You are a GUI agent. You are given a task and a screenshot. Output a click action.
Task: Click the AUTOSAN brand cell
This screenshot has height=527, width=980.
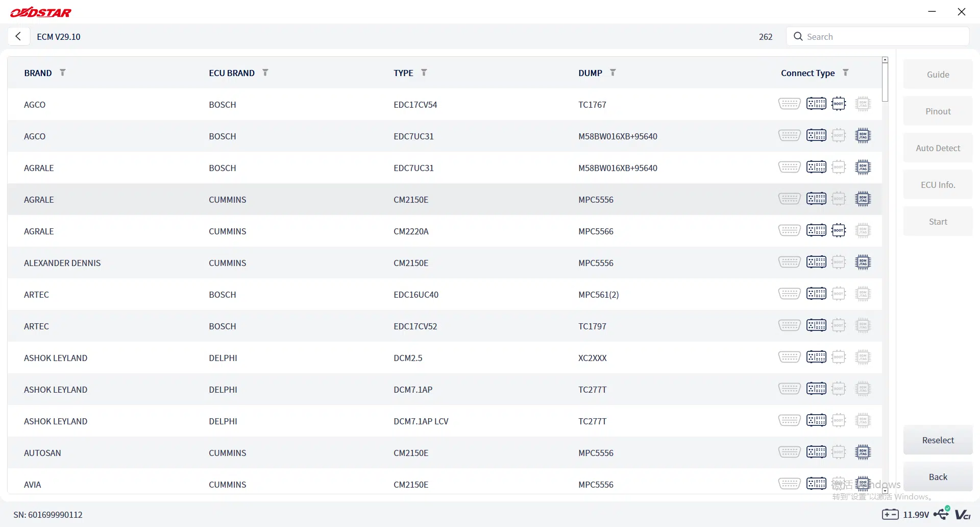click(42, 453)
